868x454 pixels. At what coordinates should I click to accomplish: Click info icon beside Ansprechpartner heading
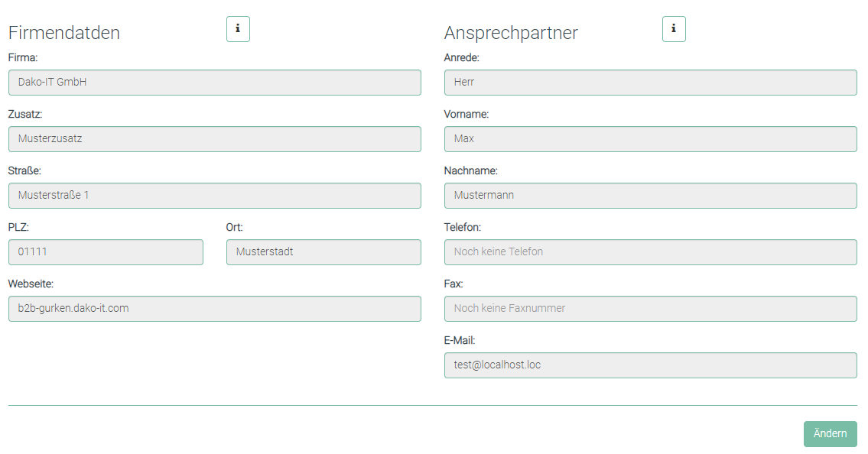tap(674, 29)
